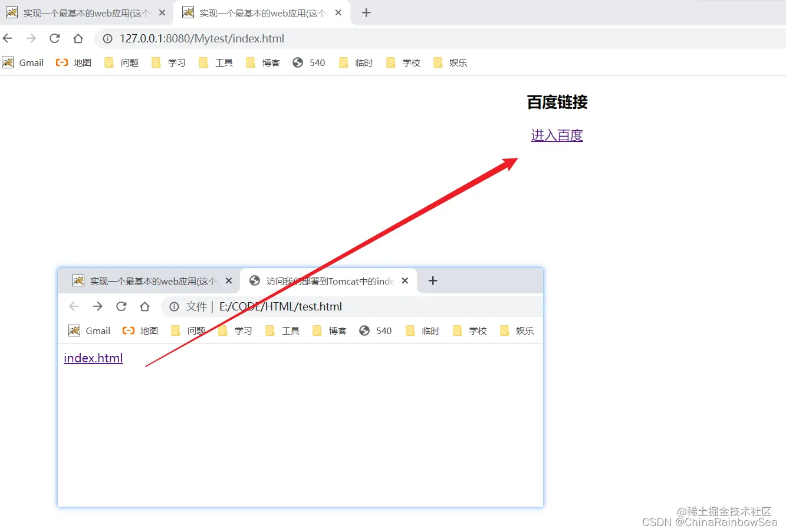The height and width of the screenshot is (532, 786).
Task: Go forward in the inset browser window
Action: click(97, 306)
